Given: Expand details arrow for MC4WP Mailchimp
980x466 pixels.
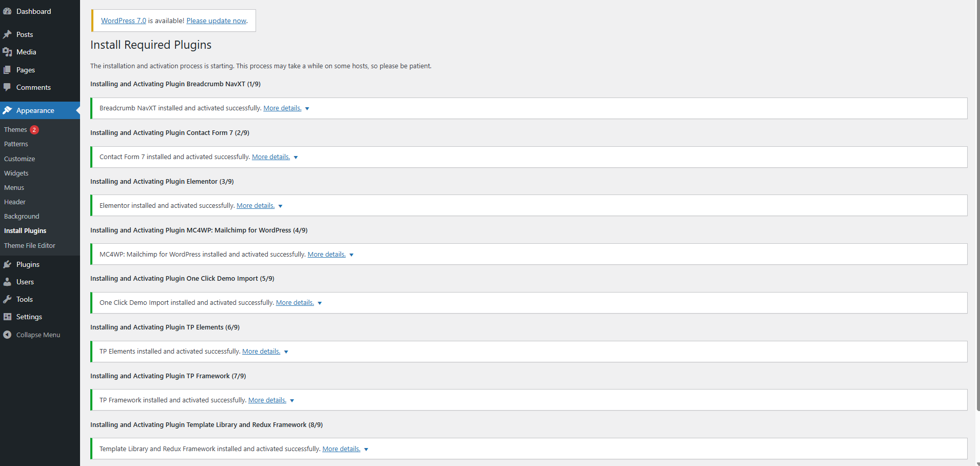Looking at the screenshot, I should (x=351, y=255).
